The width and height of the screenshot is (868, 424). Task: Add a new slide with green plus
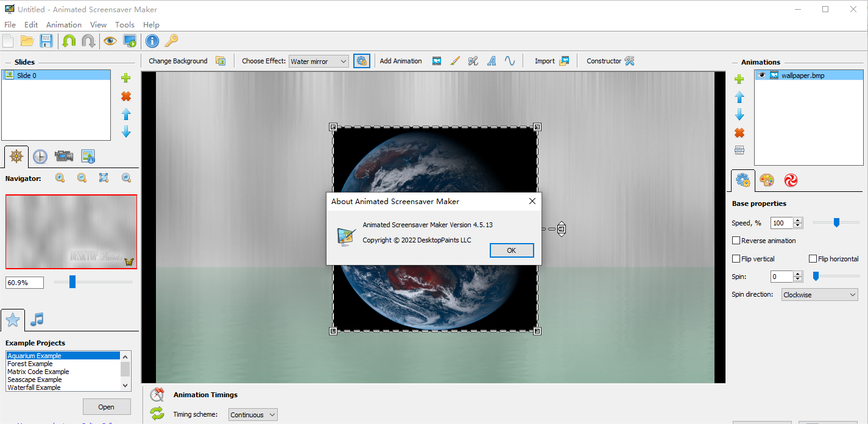(x=126, y=78)
